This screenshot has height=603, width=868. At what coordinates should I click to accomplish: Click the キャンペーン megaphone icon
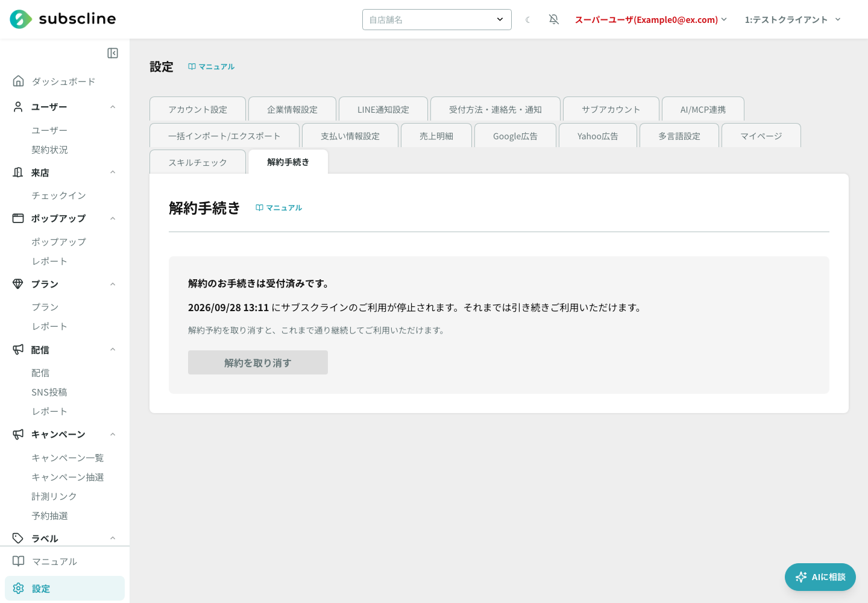[19, 434]
